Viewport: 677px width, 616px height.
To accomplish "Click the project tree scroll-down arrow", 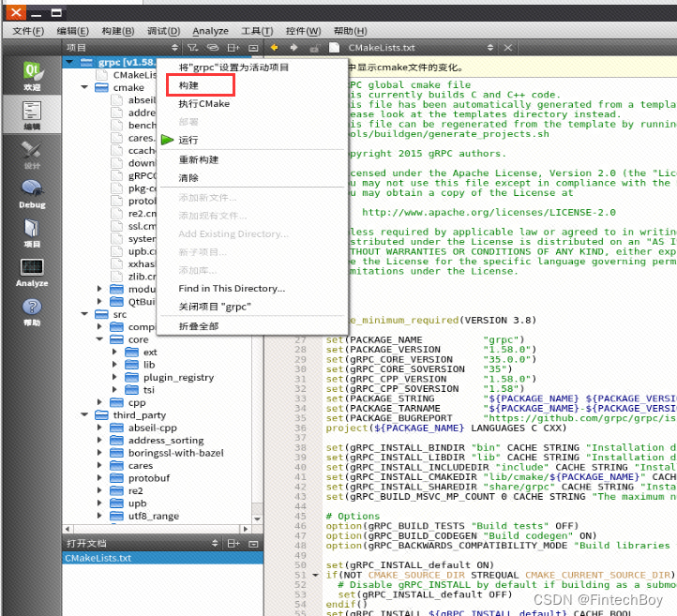I will point(257,518).
